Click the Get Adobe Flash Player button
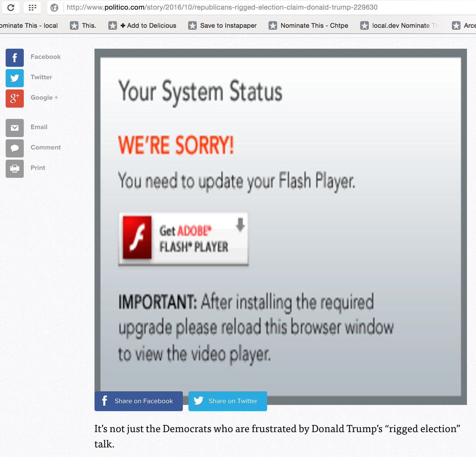Screen dimensions: 476x457 183,239
